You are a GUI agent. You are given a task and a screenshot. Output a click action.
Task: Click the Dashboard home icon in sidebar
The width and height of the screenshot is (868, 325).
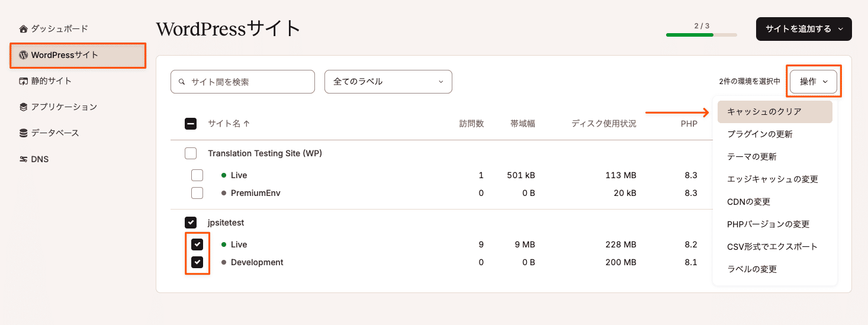click(24, 29)
